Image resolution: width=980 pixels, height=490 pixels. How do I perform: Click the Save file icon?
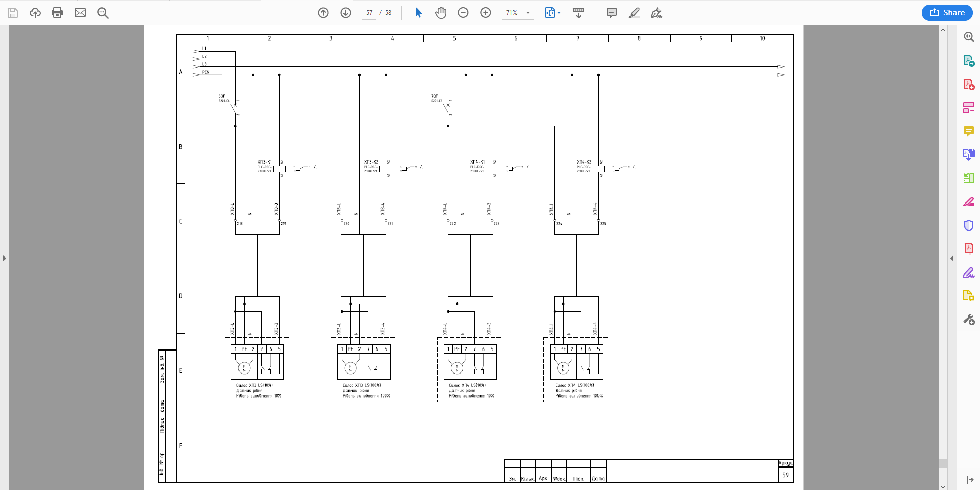(x=13, y=13)
